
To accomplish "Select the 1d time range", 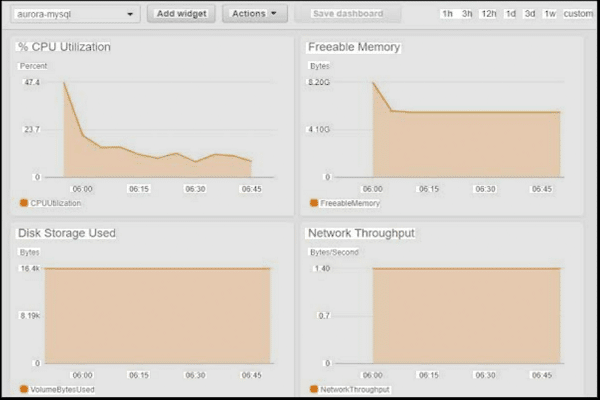I will click(511, 14).
